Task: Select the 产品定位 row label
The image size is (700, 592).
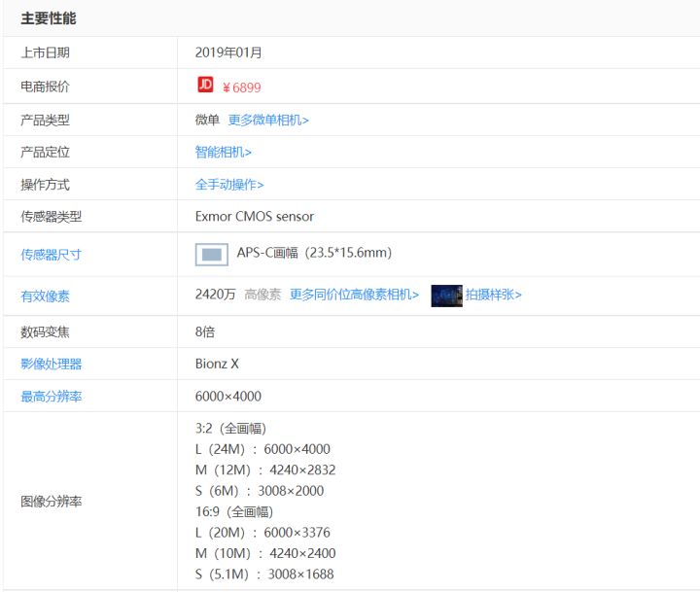Action: [45, 153]
